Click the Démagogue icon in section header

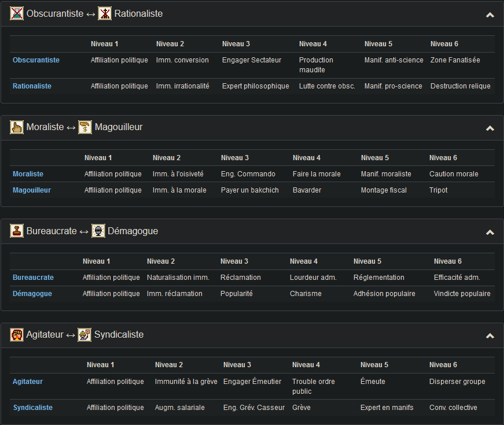point(98,231)
